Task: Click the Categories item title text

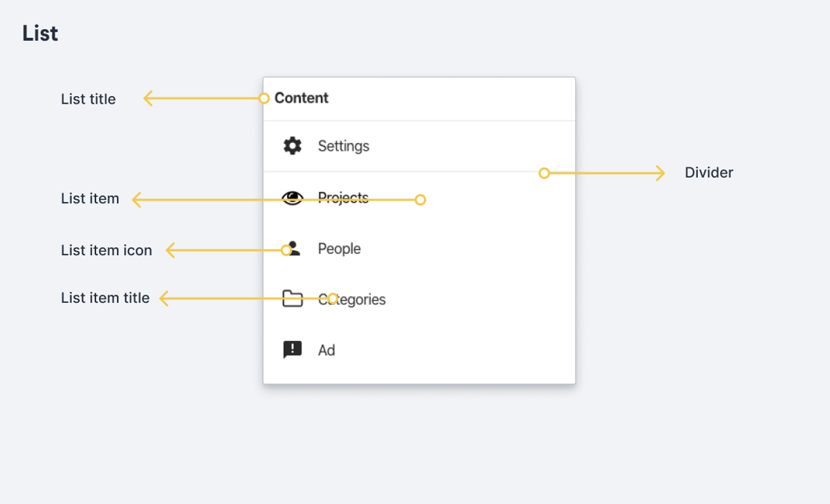Action: [x=351, y=299]
